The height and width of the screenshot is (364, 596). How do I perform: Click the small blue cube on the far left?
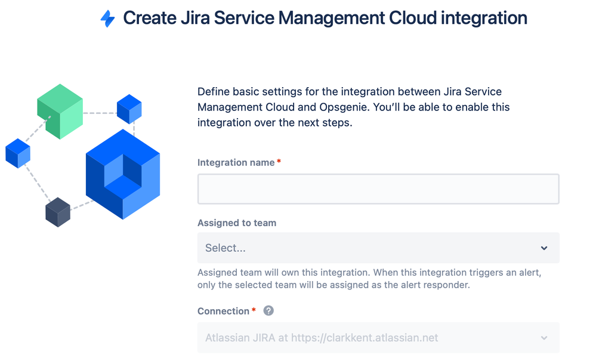point(17,153)
